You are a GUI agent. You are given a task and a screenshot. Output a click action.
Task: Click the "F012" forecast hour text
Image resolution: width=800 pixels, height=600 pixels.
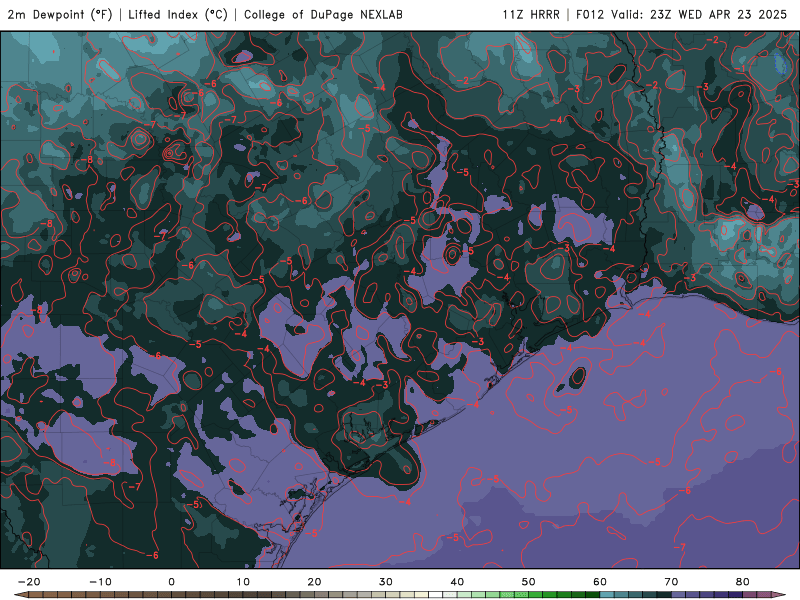click(x=590, y=15)
